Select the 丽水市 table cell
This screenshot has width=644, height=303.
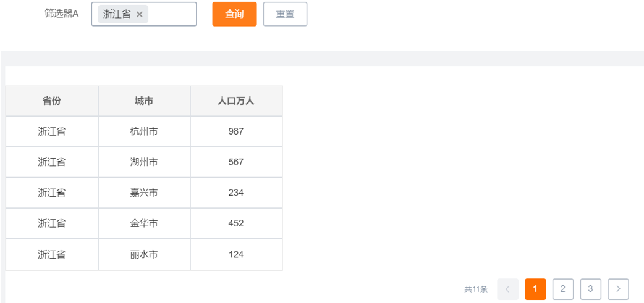[x=144, y=254]
